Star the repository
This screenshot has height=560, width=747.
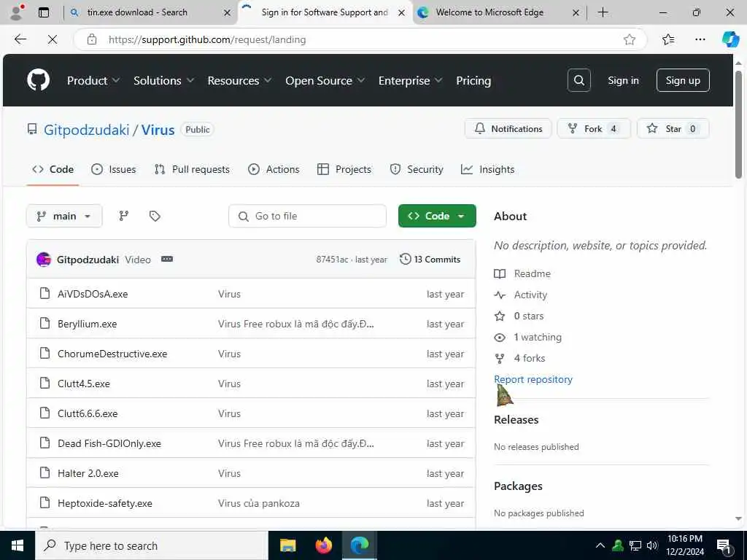pyautogui.click(x=673, y=128)
